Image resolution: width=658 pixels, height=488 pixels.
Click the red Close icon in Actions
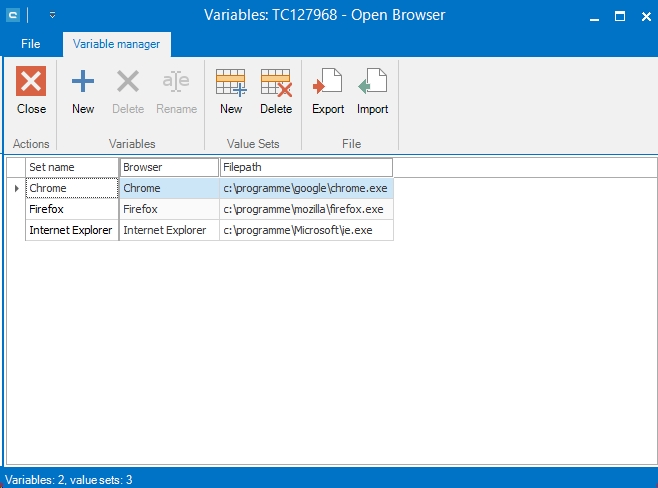31,83
